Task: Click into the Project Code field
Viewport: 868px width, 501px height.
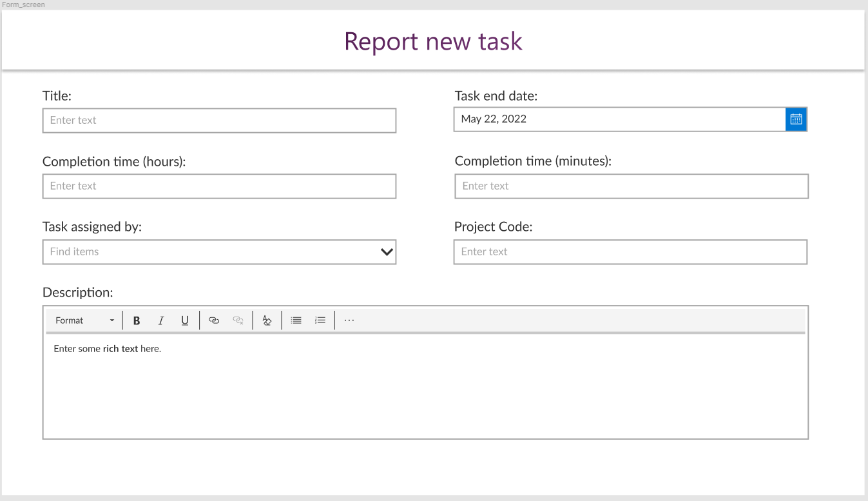Action: coord(630,252)
